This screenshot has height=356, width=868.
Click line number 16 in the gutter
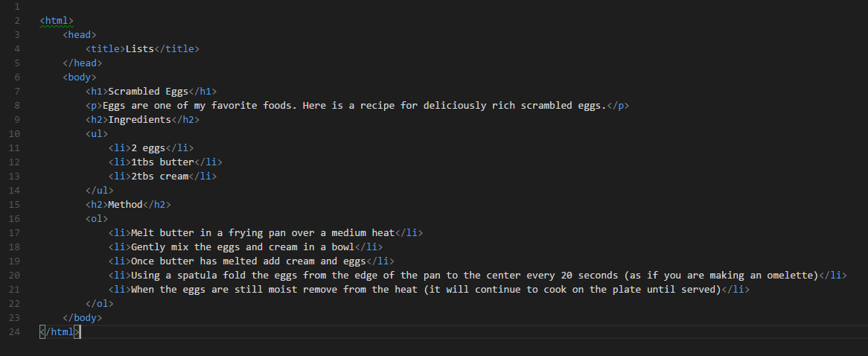14,219
